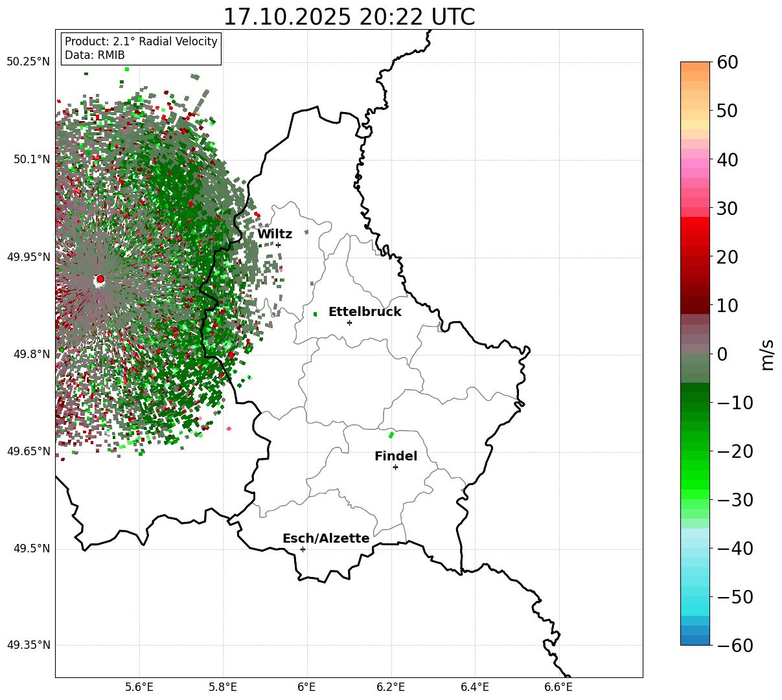
Task: Click the colorbar label 50
Action: [728, 111]
